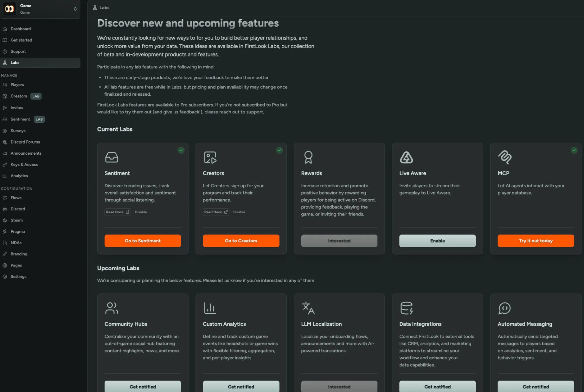
Task: Open Settings from the sidebar menu
Action: click(x=19, y=276)
